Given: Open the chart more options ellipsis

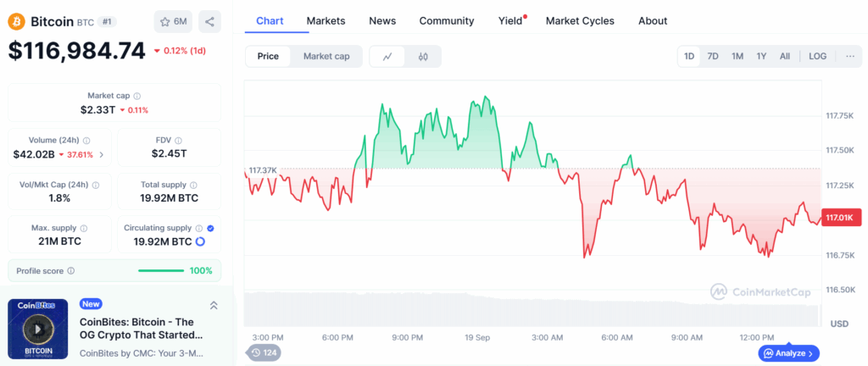Looking at the screenshot, I should click(x=850, y=57).
